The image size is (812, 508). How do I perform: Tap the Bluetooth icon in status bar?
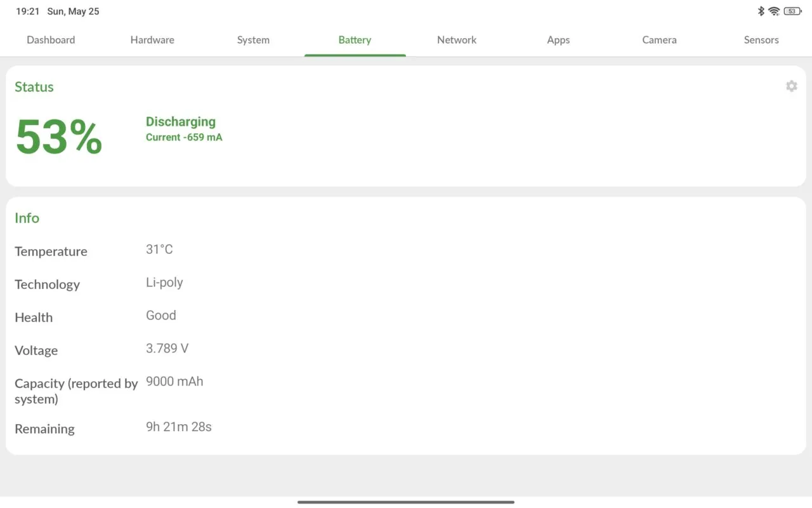(761, 11)
